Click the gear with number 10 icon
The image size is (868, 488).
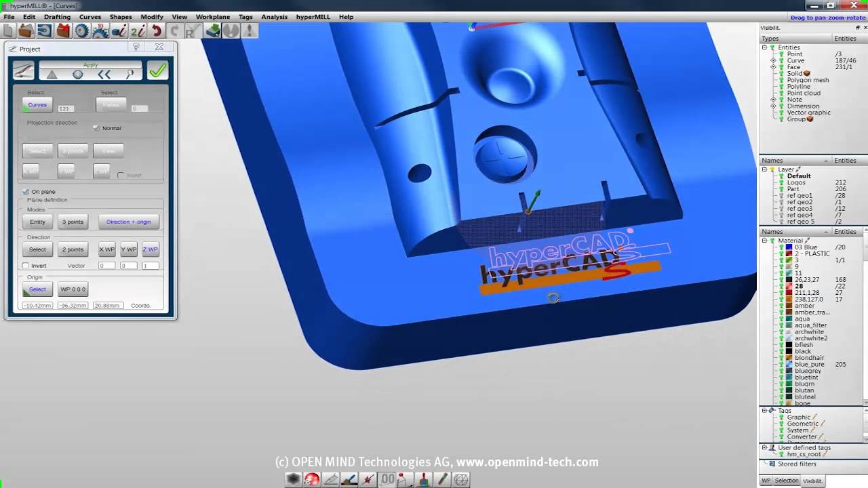[x=100, y=30]
